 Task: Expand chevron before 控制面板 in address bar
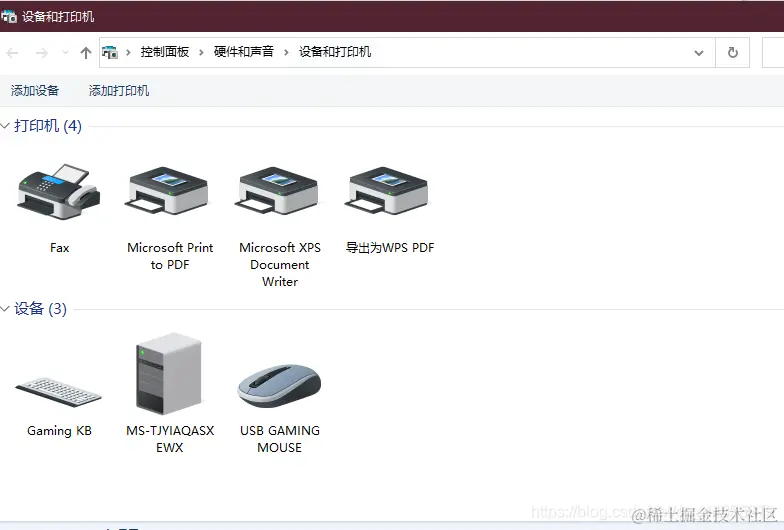(128, 52)
